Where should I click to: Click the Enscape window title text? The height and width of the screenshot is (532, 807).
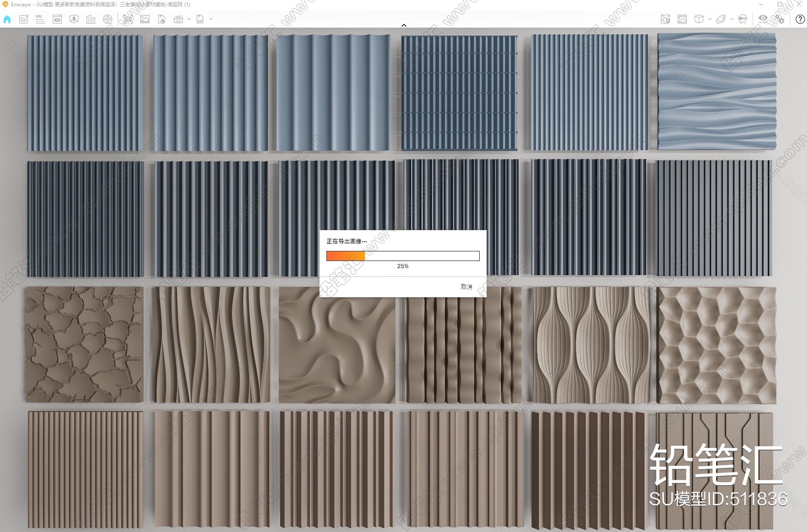coord(100,4)
